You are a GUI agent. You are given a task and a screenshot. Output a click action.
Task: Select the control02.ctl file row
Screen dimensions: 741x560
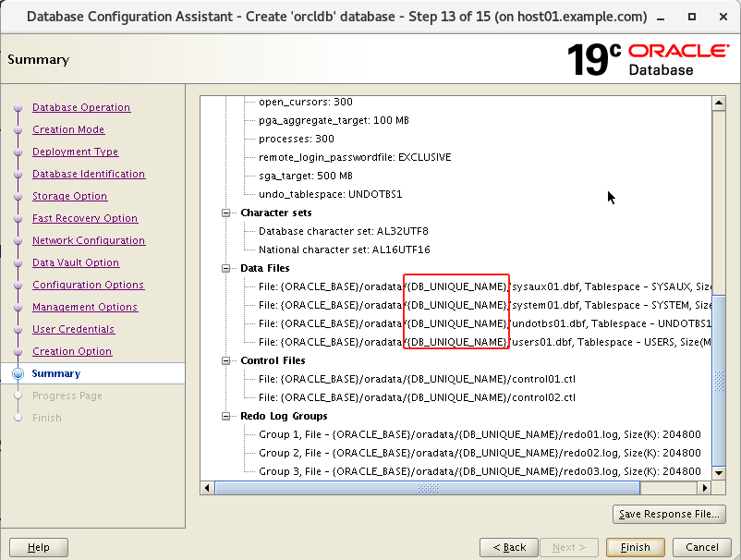click(x=417, y=397)
